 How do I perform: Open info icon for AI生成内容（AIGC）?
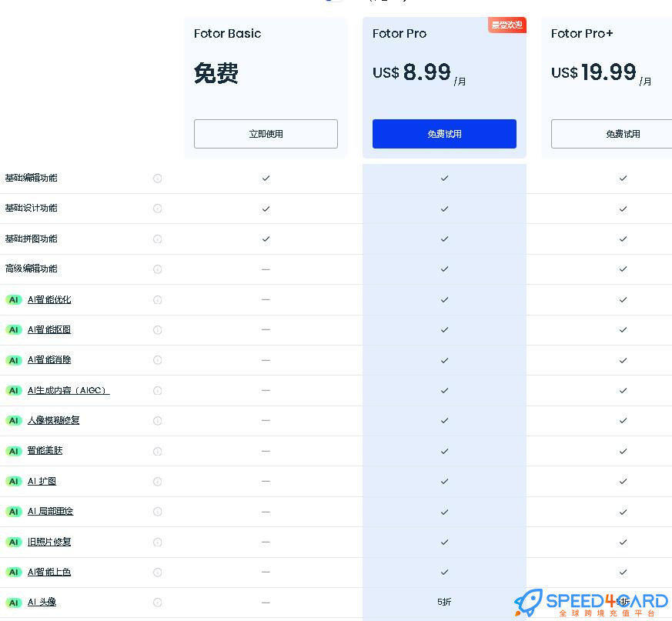coord(157,390)
